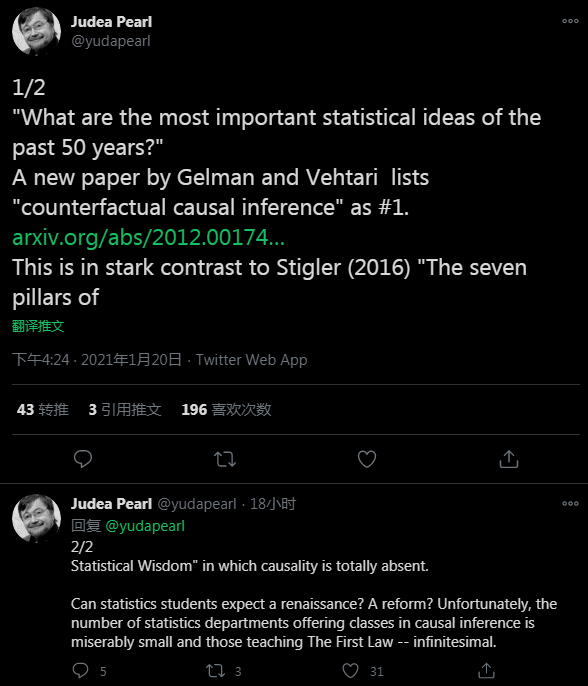Open the arxiv.org/abs/2012.00174 link
Screen dimensions: 588x686
[x=148, y=238]
